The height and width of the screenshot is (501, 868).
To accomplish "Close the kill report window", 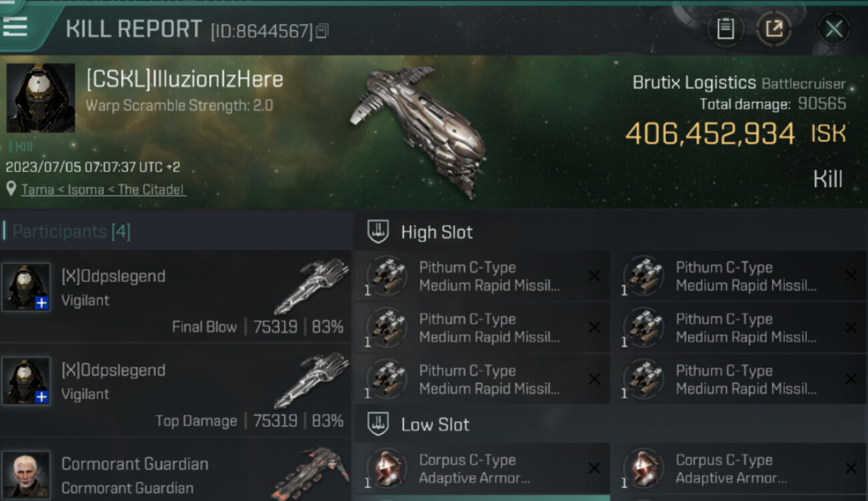I will (x=833, y=29).
